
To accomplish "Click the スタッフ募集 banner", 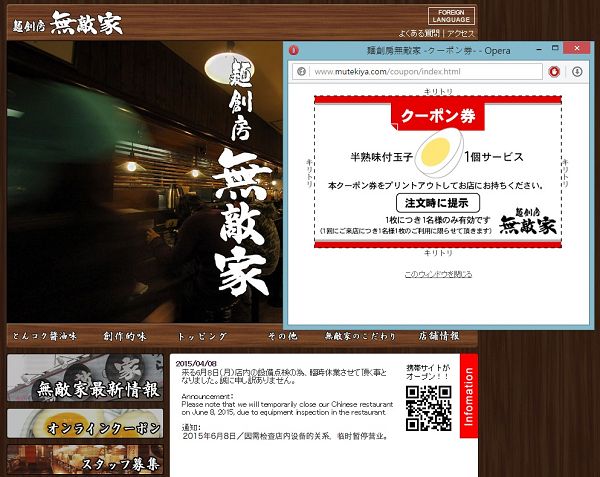I will pos(85,459).
